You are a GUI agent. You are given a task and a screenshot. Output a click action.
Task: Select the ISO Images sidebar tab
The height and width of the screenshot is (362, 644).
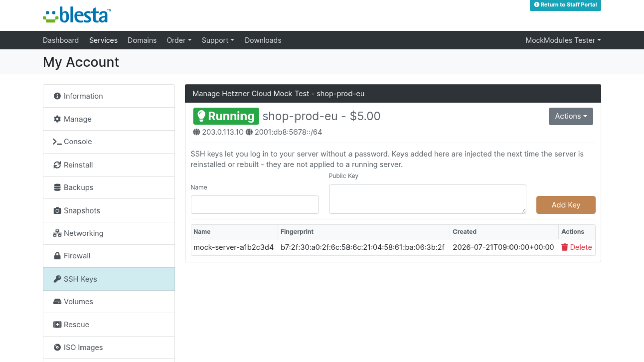pos(109,348)
